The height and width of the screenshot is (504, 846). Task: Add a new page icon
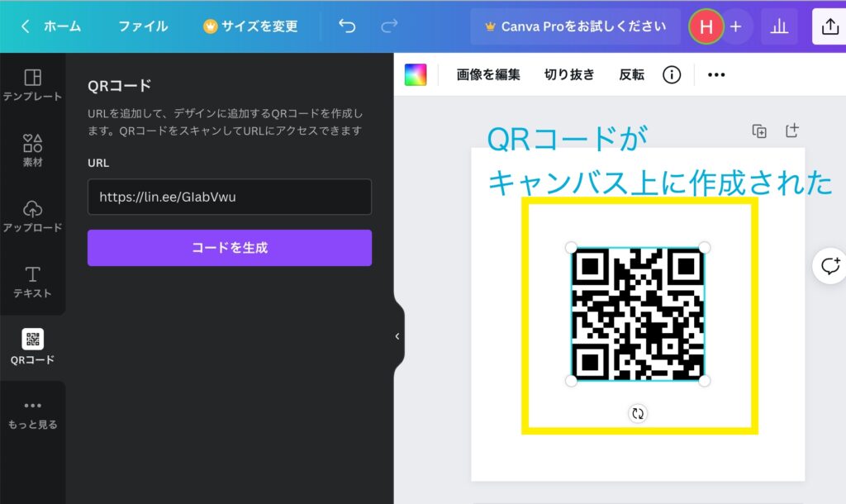tap(792, 131)
